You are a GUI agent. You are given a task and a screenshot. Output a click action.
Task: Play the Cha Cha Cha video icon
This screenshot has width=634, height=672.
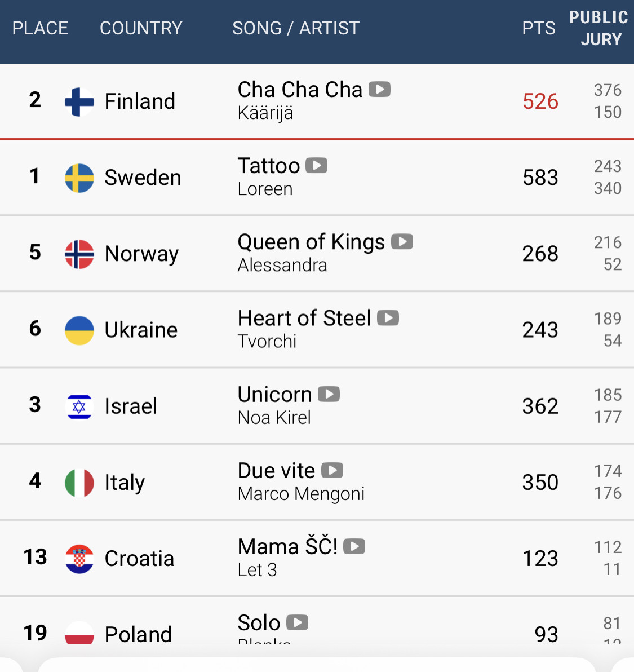click(379, 89)
